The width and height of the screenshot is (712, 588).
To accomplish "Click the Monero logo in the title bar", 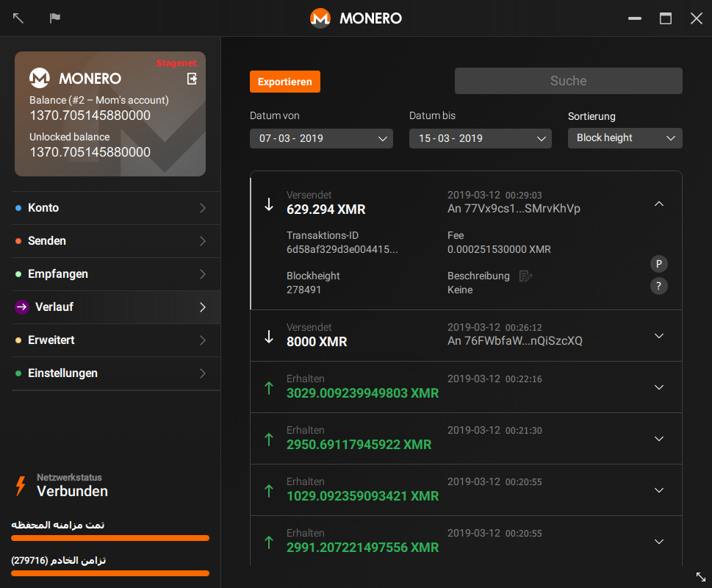I will [320, 18].
